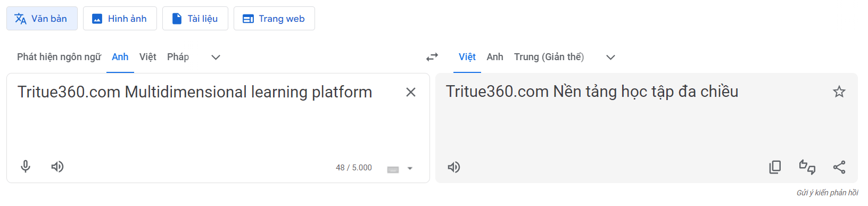Save translation with the star icon
Screen dimensions: 868x206
839,92
